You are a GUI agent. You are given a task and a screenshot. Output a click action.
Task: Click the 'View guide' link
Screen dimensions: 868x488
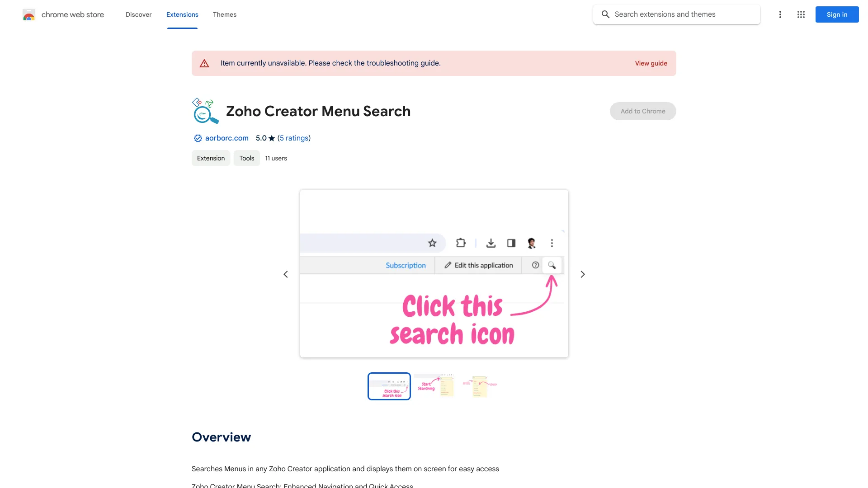pyautogui.click(x=651, y=63)
